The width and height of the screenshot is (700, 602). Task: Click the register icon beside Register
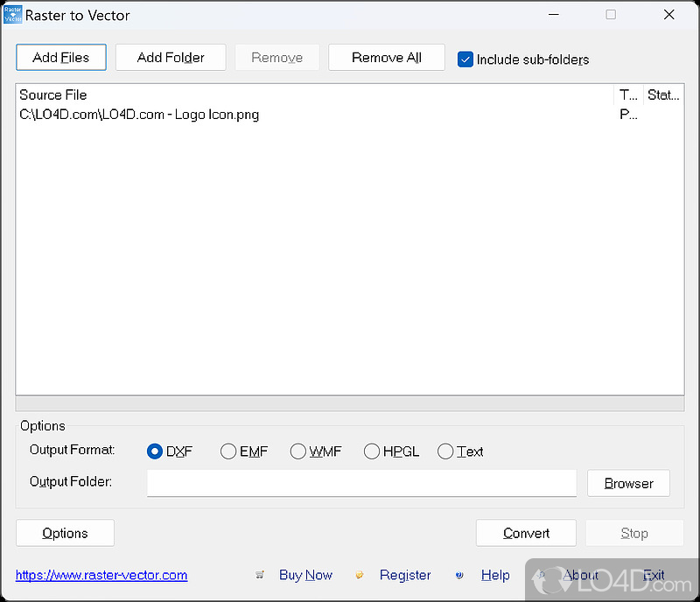360,575
